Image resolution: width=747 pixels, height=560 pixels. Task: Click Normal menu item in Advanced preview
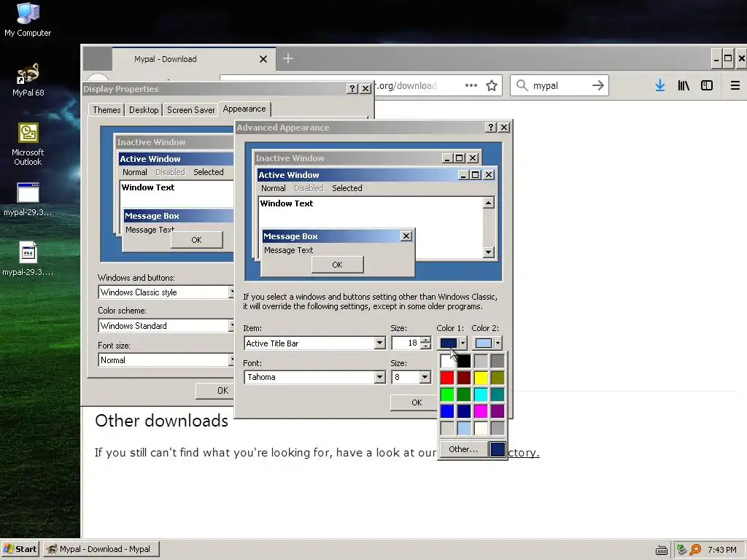[x=274, y=188]
